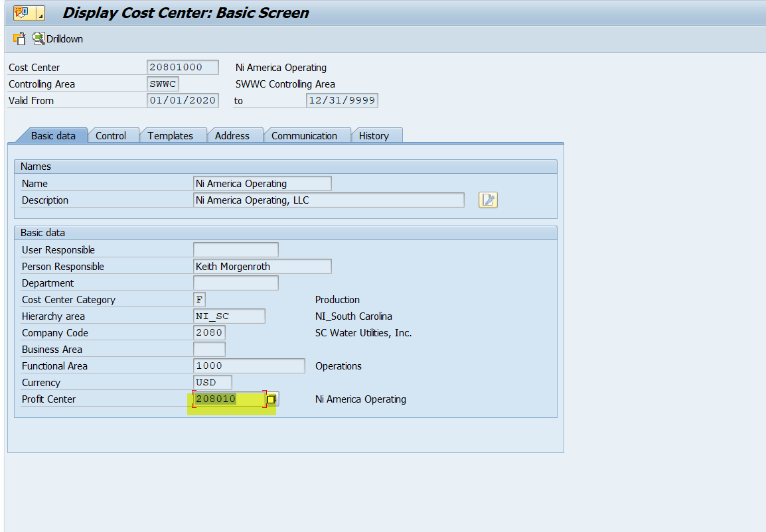
Task: Click the highlighted Profit Center field 208010
Action: [x=229, y=399]
